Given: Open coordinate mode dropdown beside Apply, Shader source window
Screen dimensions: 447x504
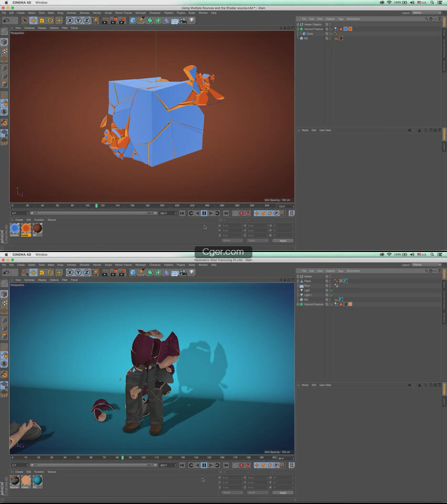Looking at the screenshot, I should 232,241.
